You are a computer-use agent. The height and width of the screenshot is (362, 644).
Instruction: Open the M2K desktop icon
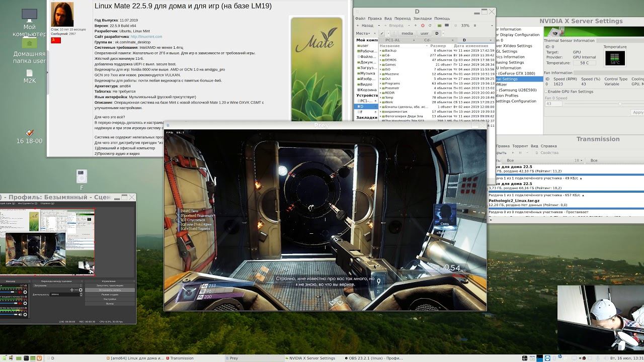pos(29,75)
